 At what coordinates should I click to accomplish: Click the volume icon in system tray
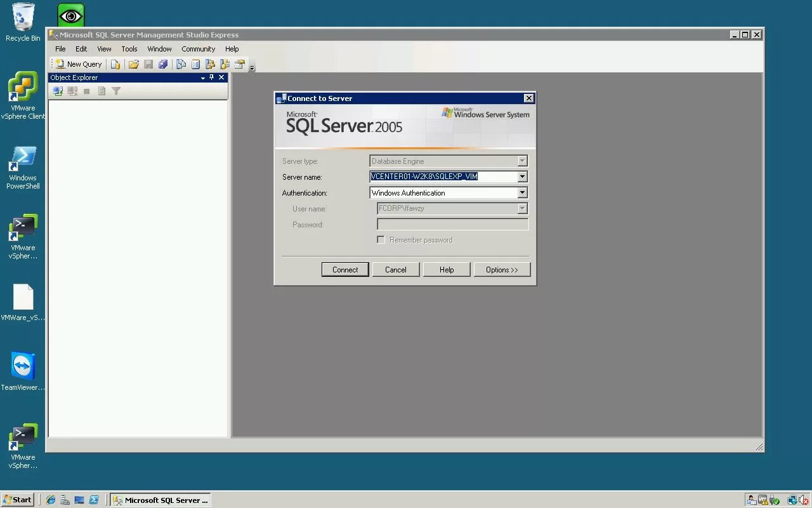[803, 500]
